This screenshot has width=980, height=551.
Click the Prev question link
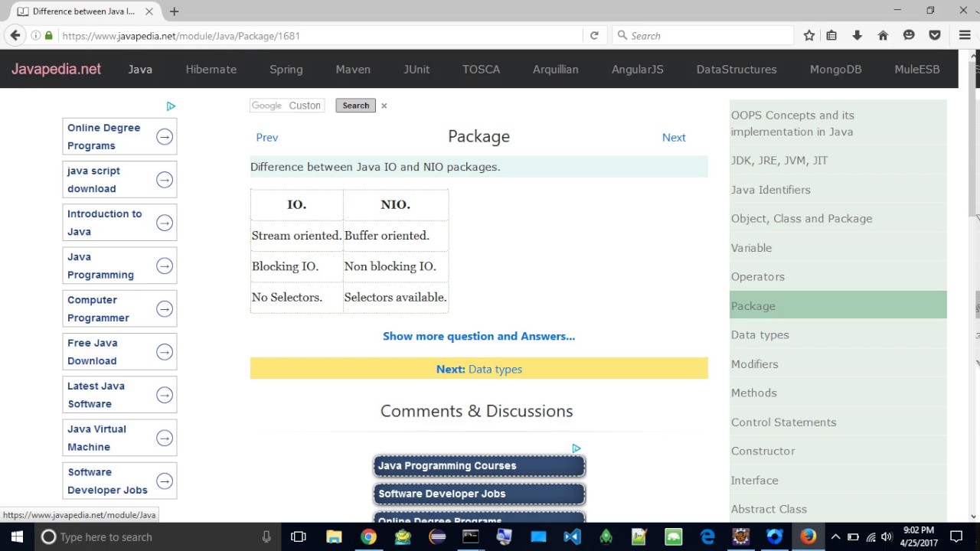[267, 137]
